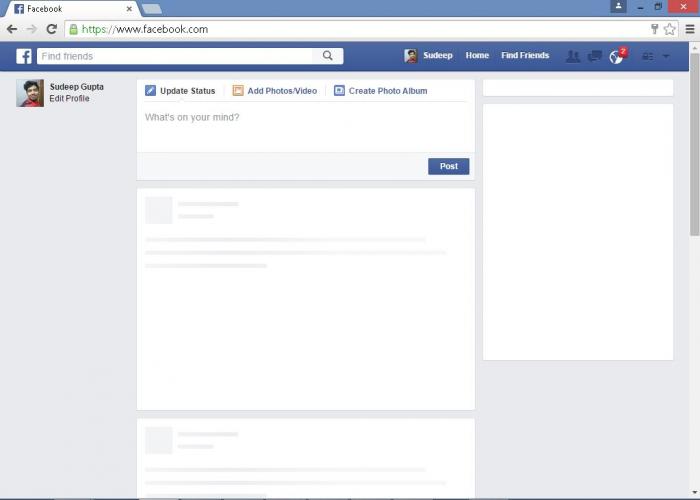Select the Add Photos/Video tab
The width and height of the screenshot is (700, 500).
coord(275,91)
